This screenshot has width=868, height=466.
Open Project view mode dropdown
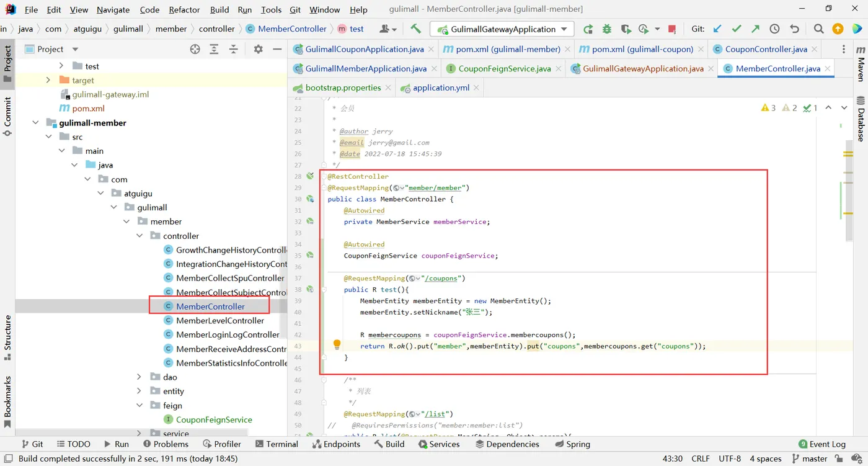click(75, 49)
